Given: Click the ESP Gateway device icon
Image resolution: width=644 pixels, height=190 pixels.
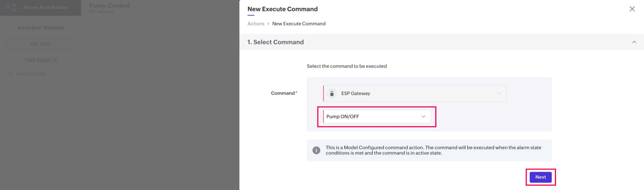Looking at the screenshot, I should coord(332,93).
